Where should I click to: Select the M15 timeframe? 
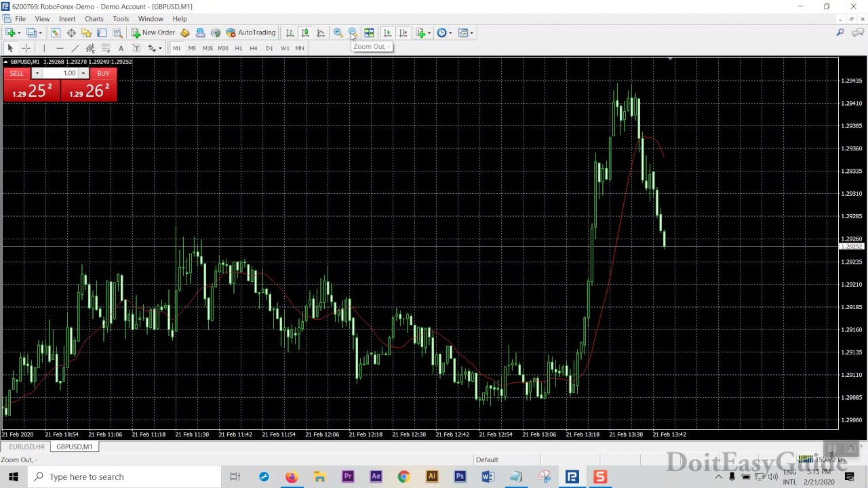coord(208,48)
